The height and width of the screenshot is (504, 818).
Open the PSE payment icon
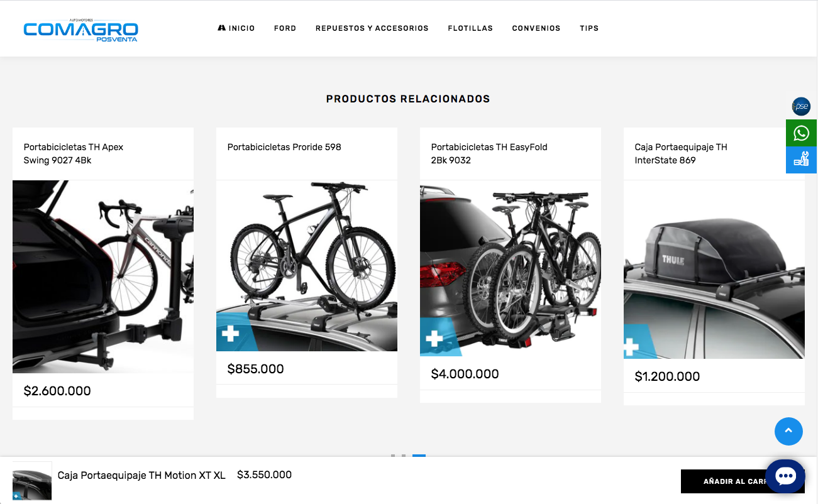pos(801,106)
